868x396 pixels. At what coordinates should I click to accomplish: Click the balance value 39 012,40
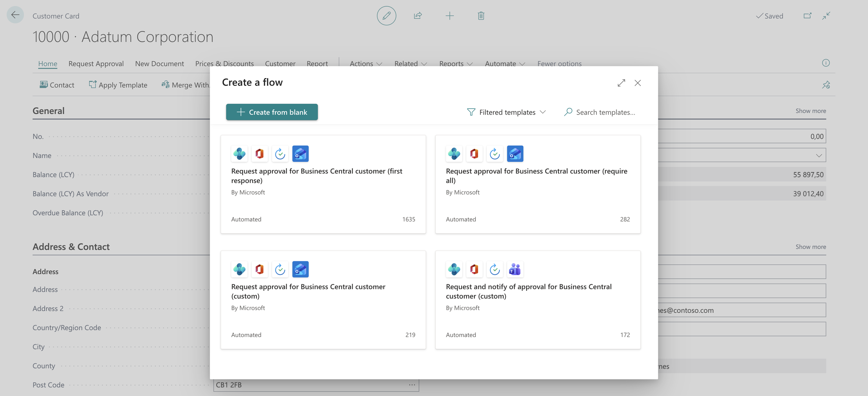coord(808,194)
